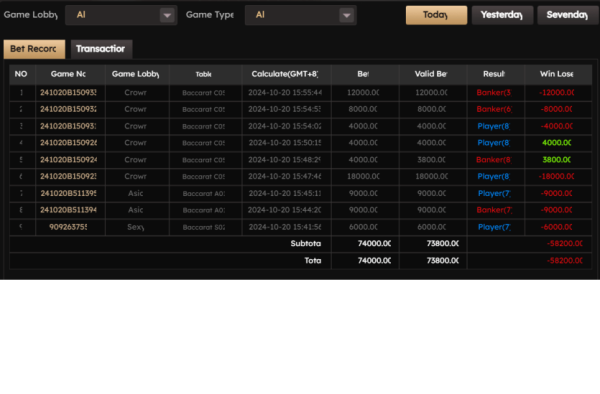The image size is (600, 394).
Task: Open the Game Lobby dropdown arrow
Action: (x=167, y=15)
